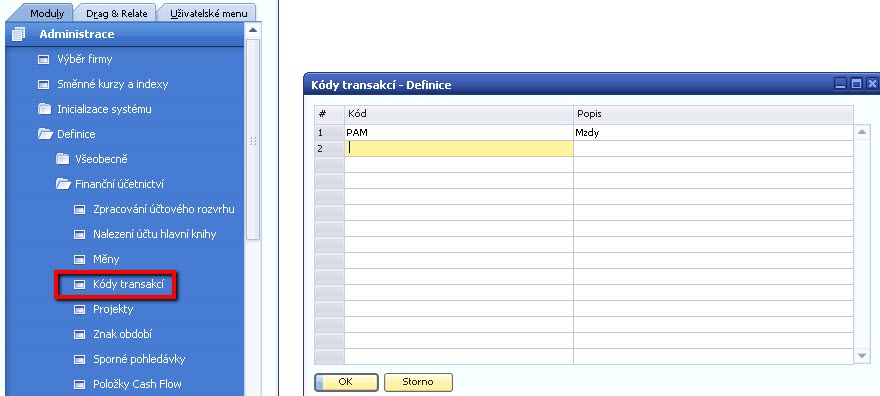
Task: Click the table scroll down arrow
Action: point(861,356)
